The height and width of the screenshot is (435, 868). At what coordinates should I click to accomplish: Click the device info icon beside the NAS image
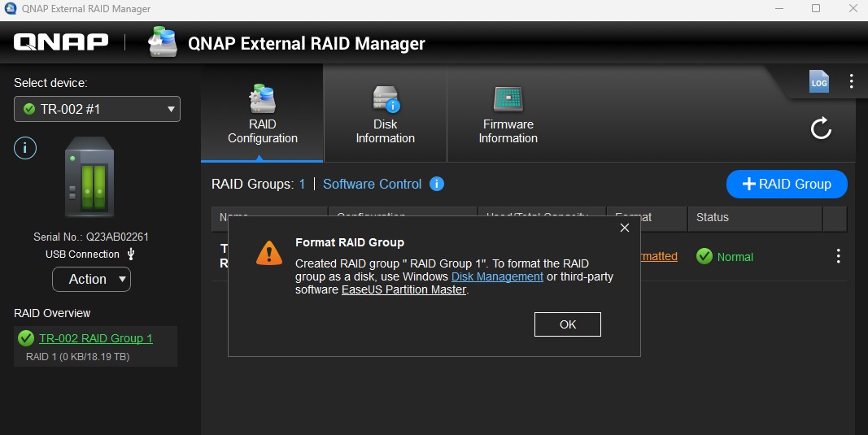click(x=25, y=148)
